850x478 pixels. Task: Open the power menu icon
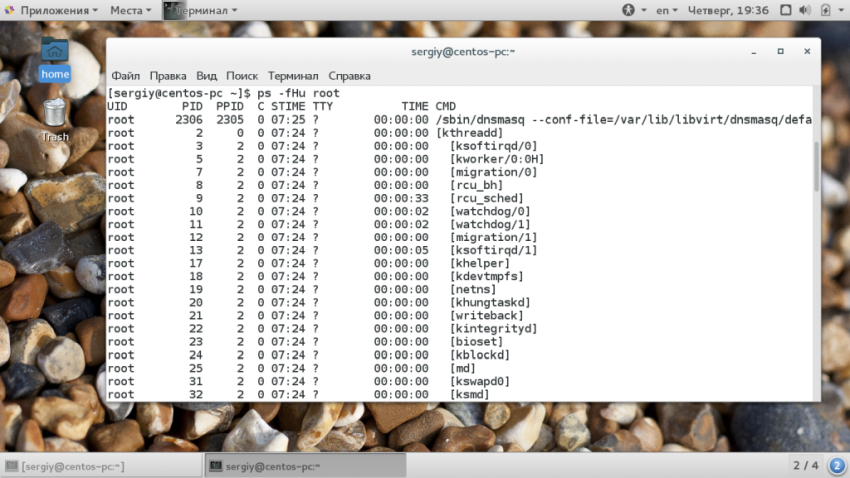829,10
